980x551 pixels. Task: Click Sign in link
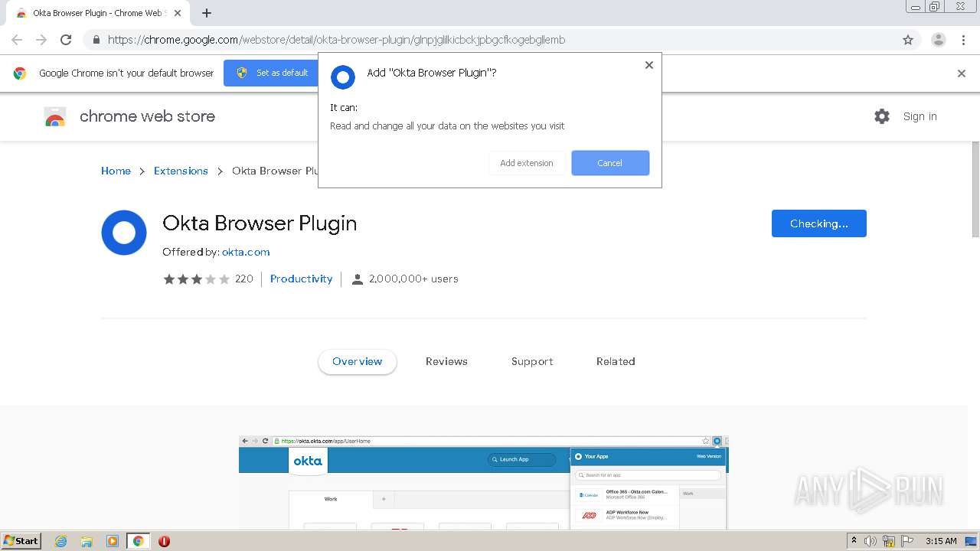coord(920,116)
